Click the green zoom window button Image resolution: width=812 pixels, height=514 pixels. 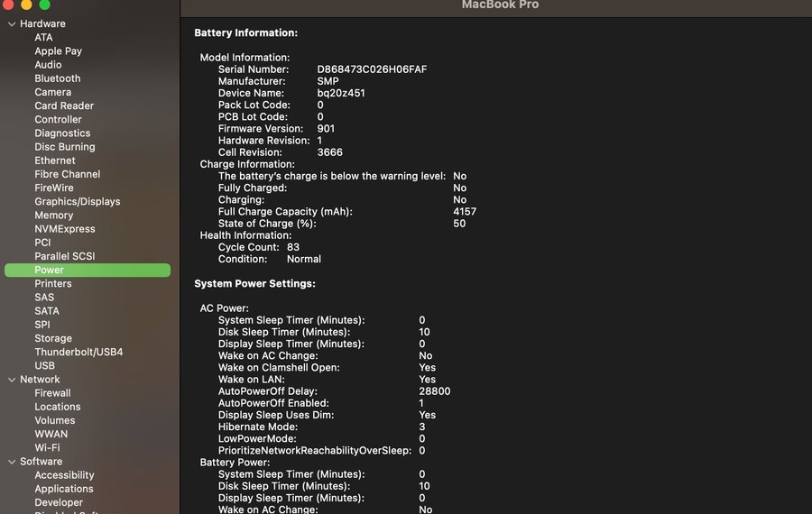click(x=44, y=5)
